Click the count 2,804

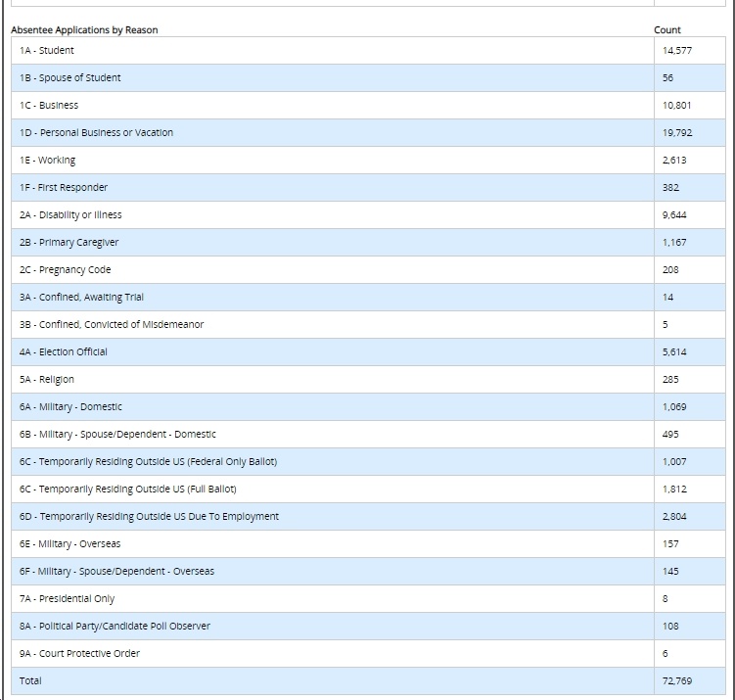[x=674, y=517]
